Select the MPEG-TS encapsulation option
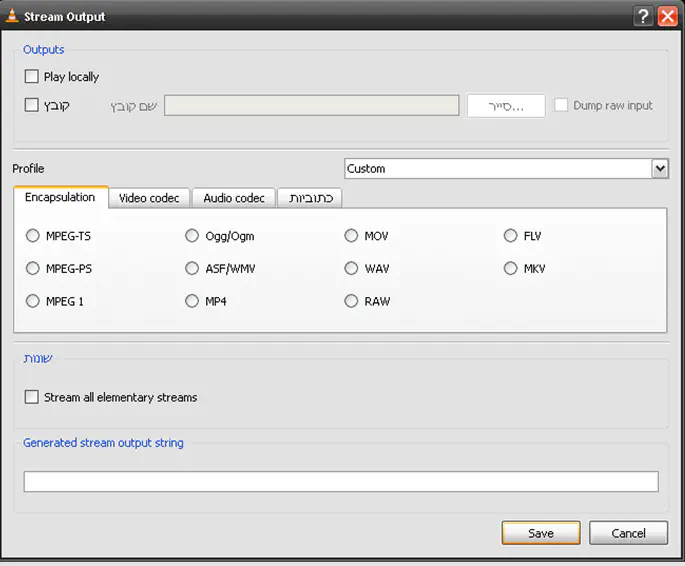 coord(33,236)
